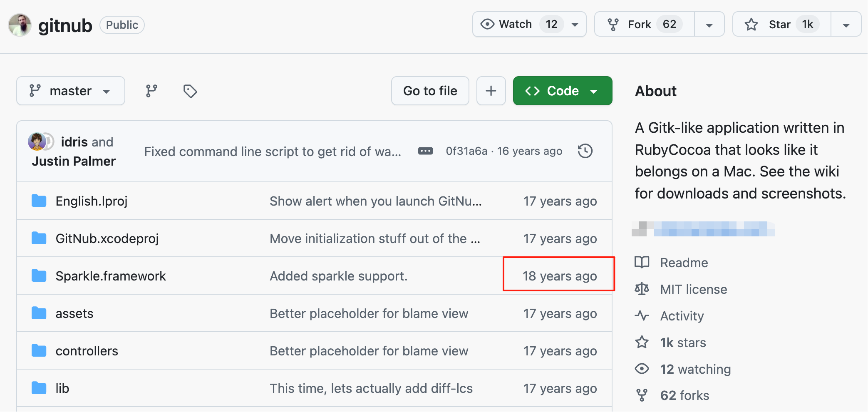Click the plus add file button
868x412 pixels.
coord(491,91)
